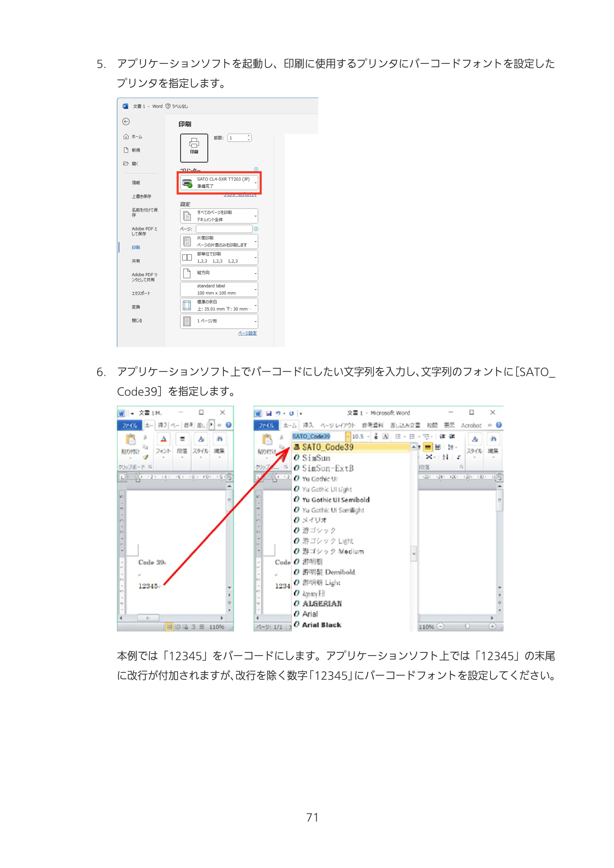Click the スタイル icon in the narrow Word window
This screenshot has width=614, height=868.
tap(201, 439)
